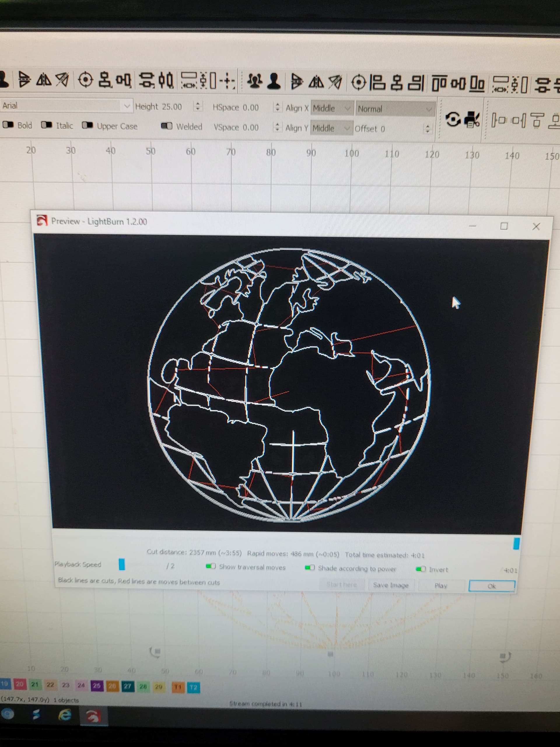Click the "Stream completed in 4:11" status text

265,704
